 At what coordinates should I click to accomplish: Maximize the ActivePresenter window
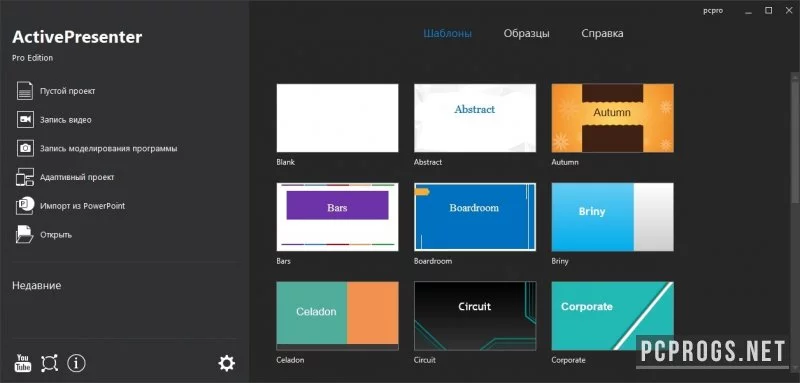768,10
